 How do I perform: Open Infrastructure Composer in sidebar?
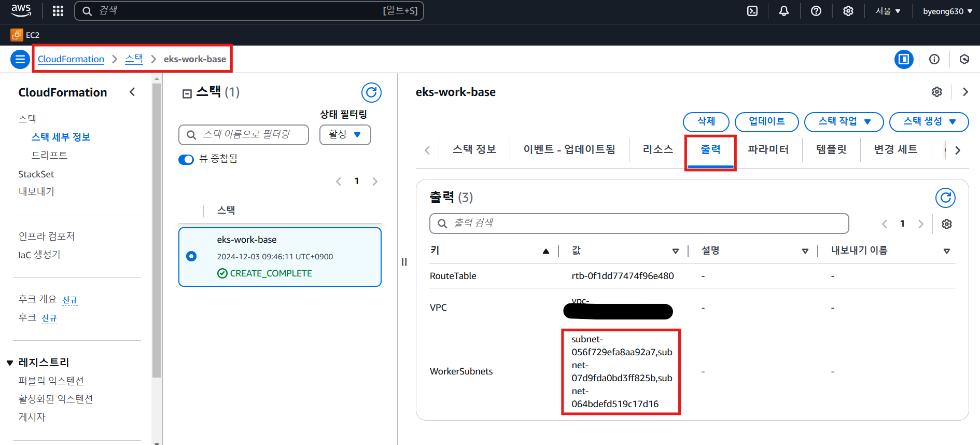tap(47, 237)
